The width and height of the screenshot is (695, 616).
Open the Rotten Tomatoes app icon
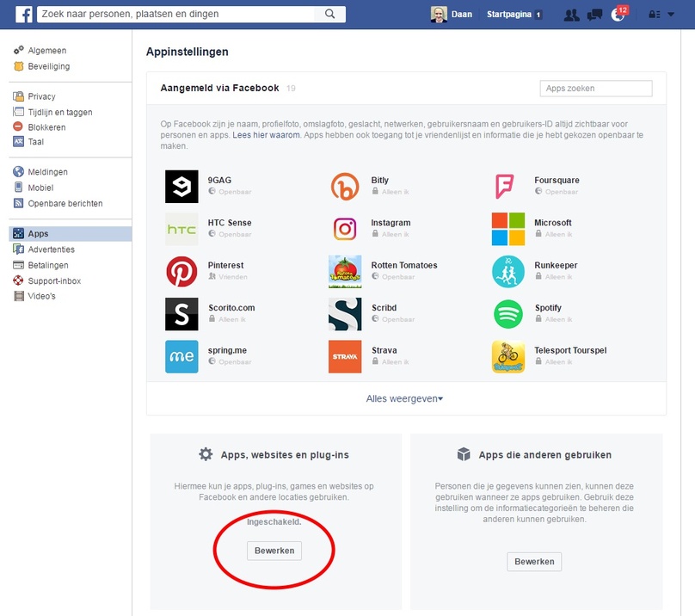click(345, 271)
